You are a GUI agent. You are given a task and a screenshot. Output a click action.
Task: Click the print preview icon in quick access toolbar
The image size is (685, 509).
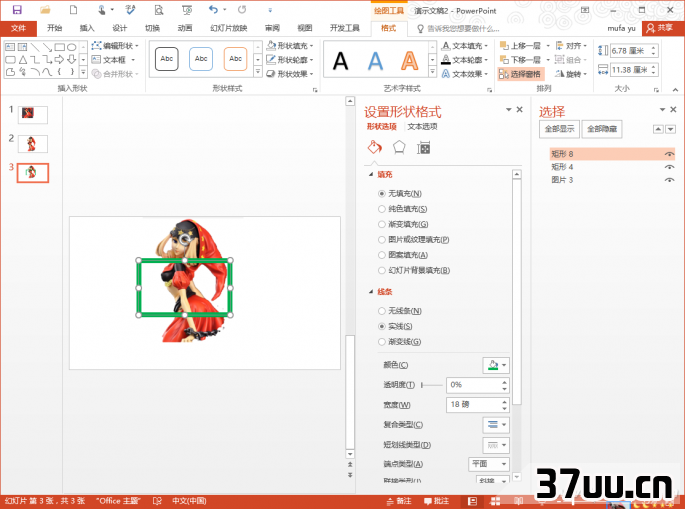(x=159, y=10)
